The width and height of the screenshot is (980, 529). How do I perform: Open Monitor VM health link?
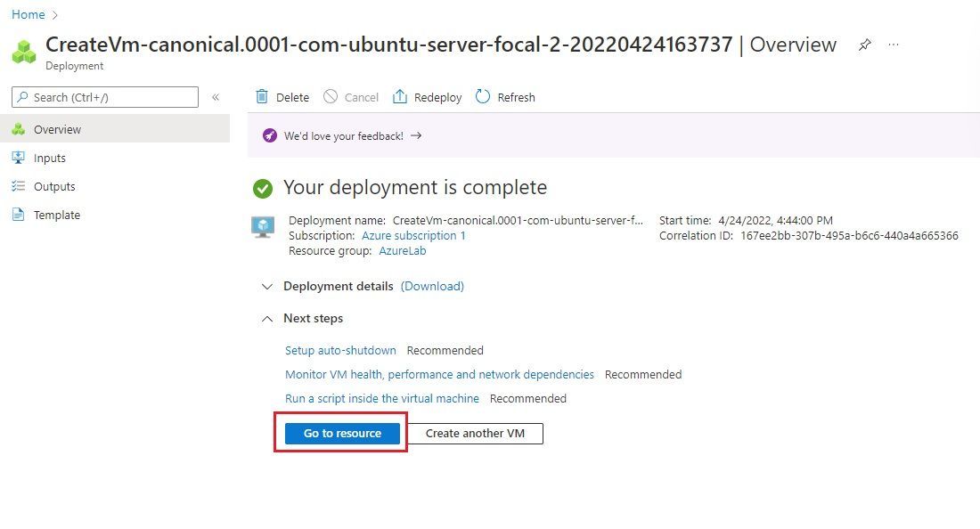coord(439,374)
